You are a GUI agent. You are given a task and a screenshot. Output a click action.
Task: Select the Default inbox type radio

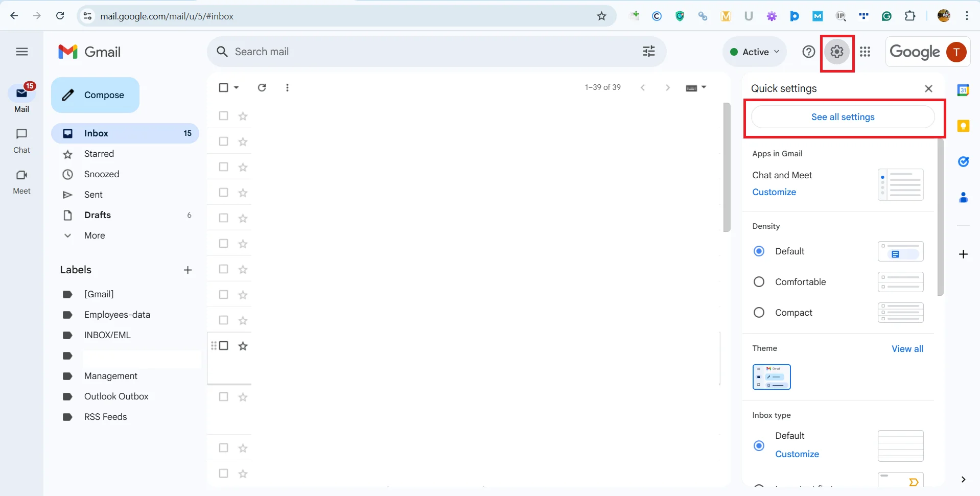point(759,445)
